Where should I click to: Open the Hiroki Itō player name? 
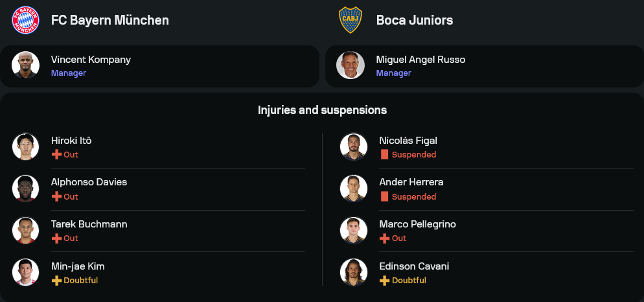[x=71, y=141]
